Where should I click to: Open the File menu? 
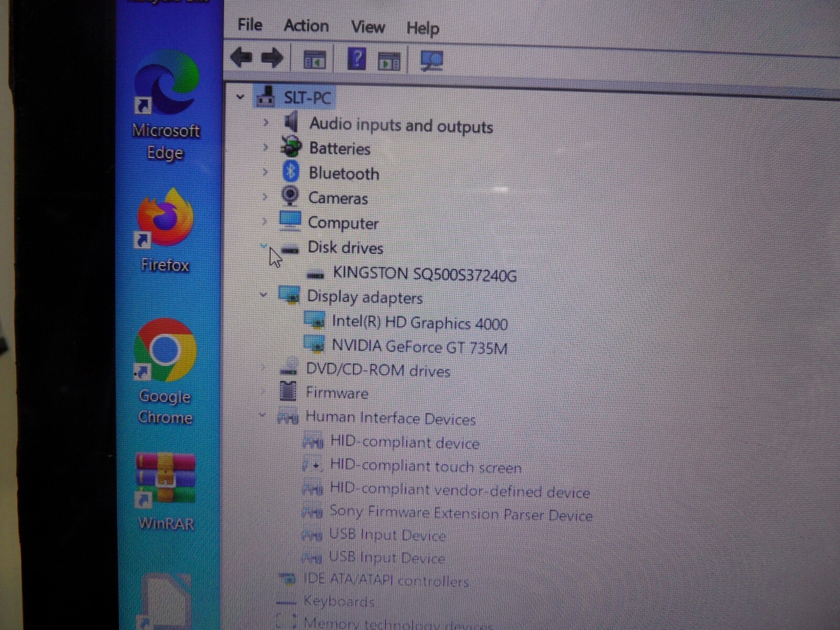(x=249, y=25)
